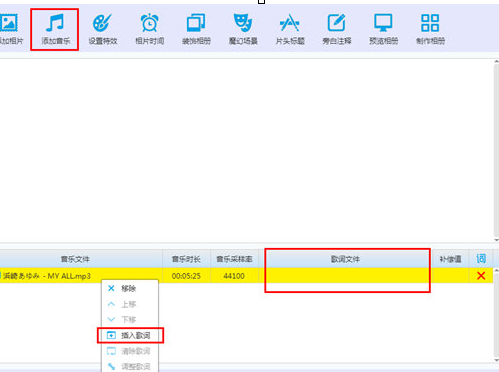Viewport: 499px width, 372px height.
Task: Click the red X on the MY ALL.mp3 row
Action: point(481,276)
